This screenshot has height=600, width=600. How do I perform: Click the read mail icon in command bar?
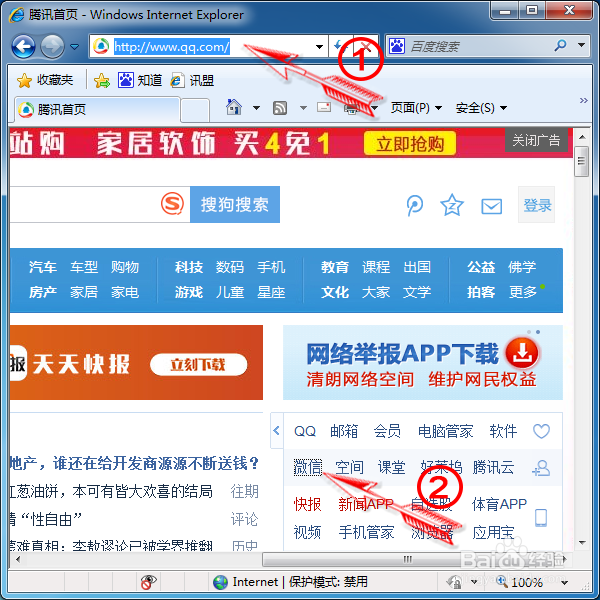324,107
